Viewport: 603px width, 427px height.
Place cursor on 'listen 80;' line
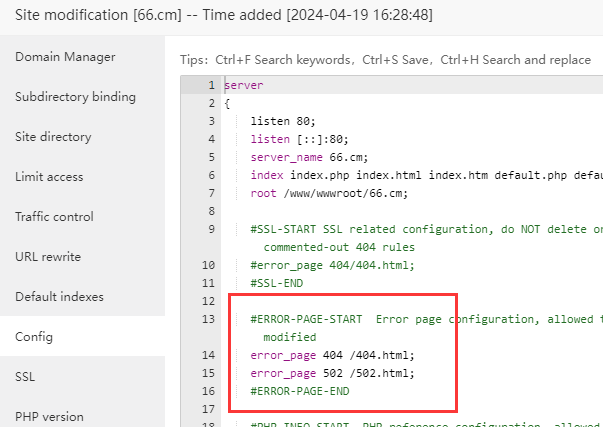tap(283, 121)
